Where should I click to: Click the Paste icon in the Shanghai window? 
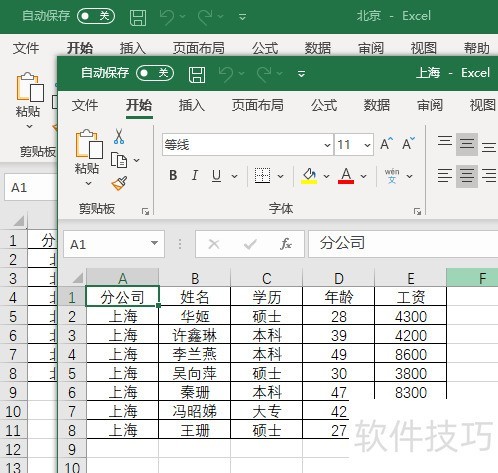coord(89,144)
